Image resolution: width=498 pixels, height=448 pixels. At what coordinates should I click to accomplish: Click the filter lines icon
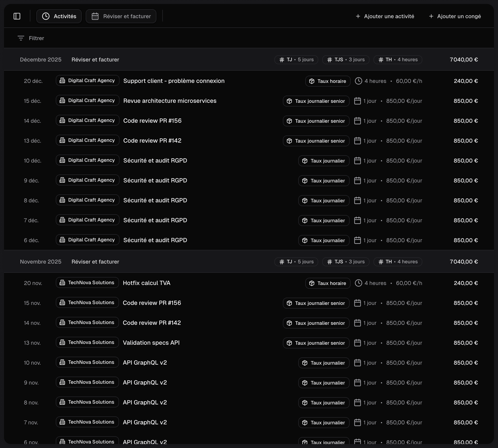[x=21, y=38]
